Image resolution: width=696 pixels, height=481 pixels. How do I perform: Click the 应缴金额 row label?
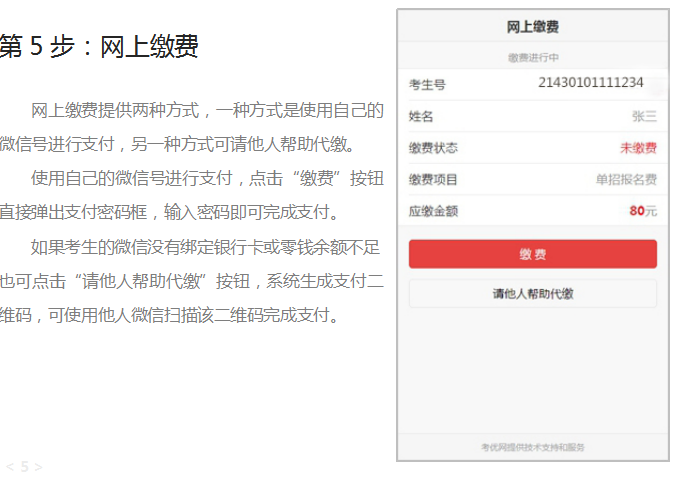[x=433, y=212]
